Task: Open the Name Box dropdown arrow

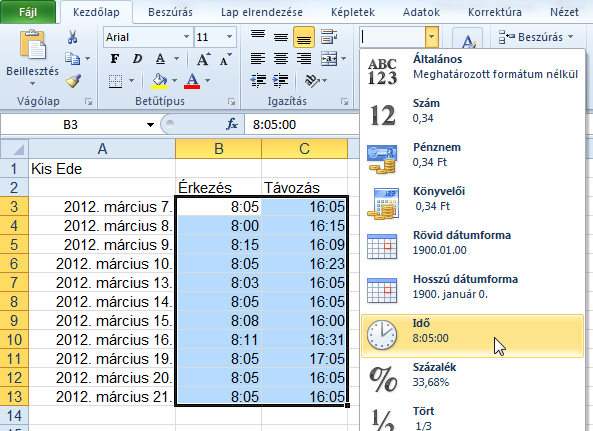Action: [x=151, y=124]
